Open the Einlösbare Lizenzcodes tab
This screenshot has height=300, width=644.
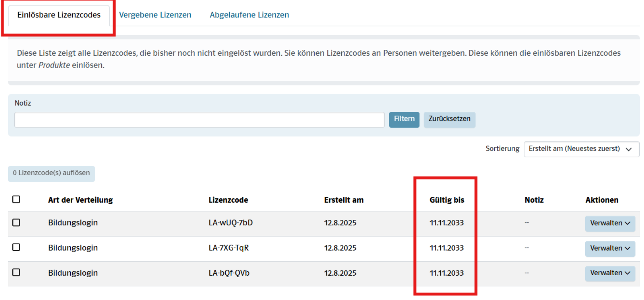click(x=59, y=15)
